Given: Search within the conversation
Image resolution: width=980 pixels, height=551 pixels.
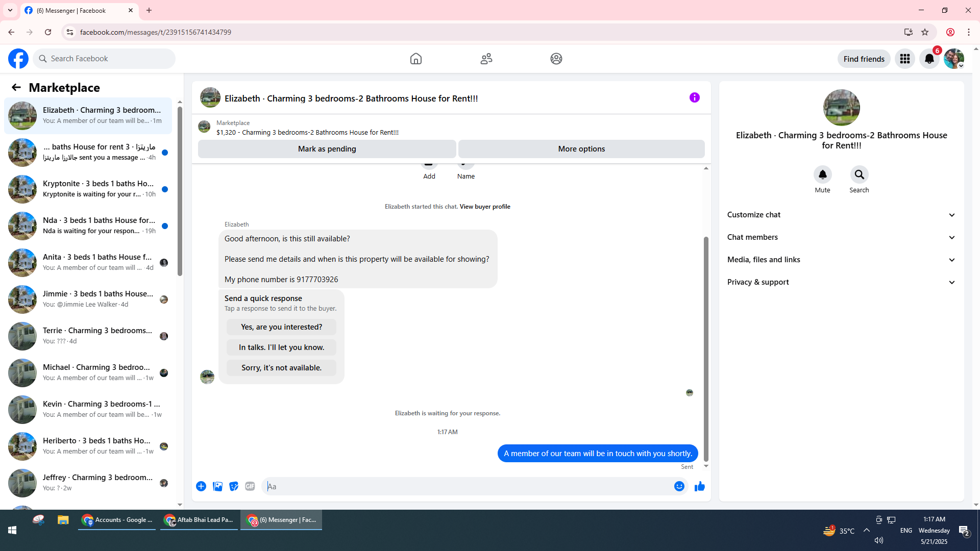Looking at the screenshot, I should [x=859, y=175].
